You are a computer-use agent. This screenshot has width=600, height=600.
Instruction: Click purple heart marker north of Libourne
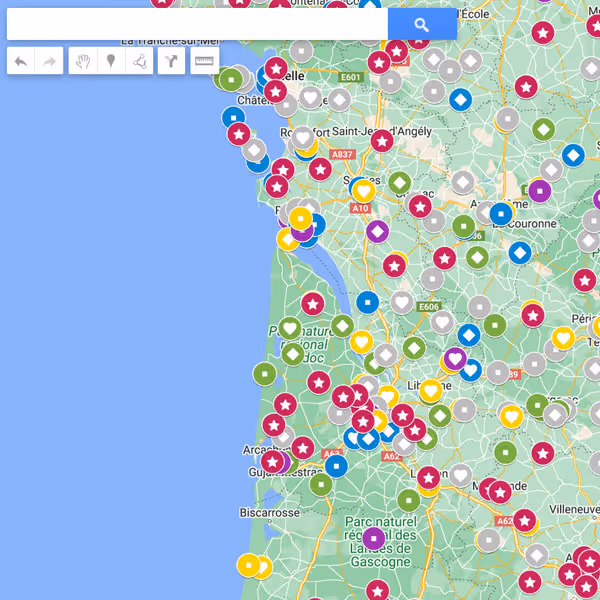(x=455, y=359)
